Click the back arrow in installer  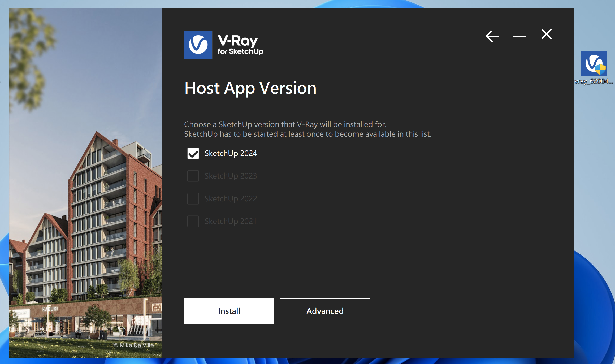click(492, 36)
